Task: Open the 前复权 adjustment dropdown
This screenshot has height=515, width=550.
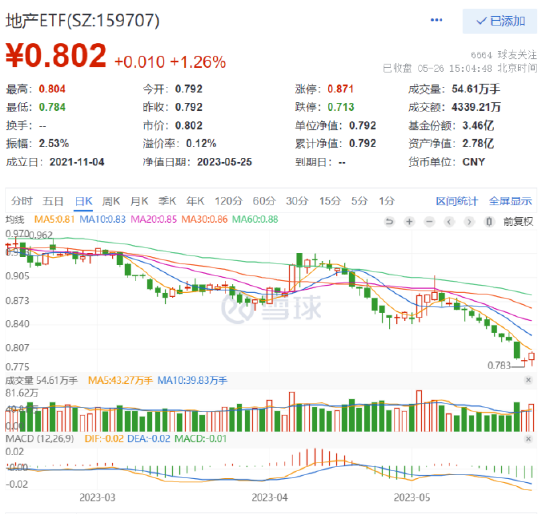Action: (518, 222)
